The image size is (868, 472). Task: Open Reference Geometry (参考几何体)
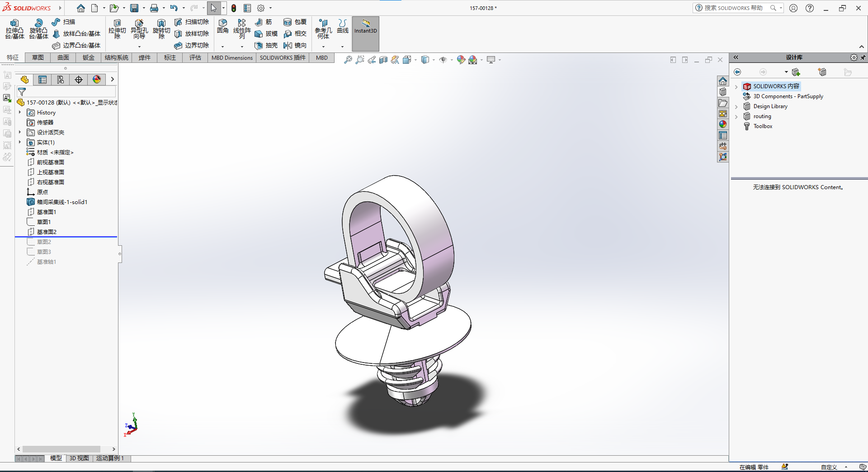point(323,29)
